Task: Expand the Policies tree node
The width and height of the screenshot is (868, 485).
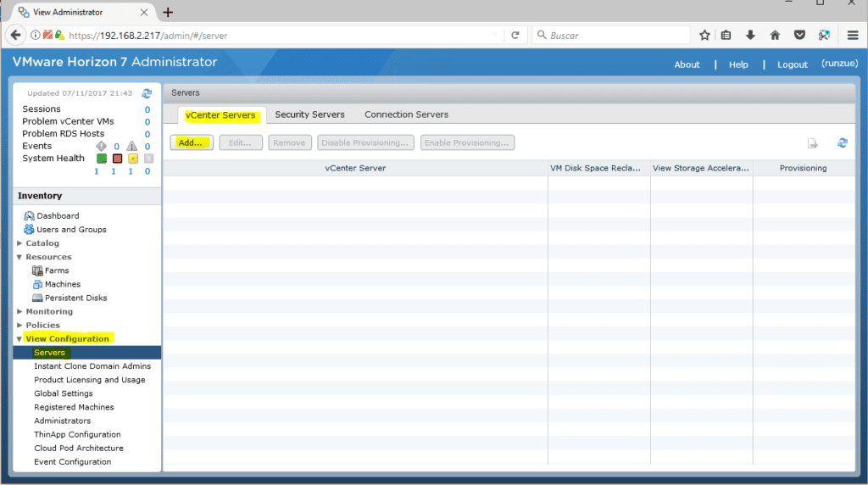Action: (x=20, y=325)
